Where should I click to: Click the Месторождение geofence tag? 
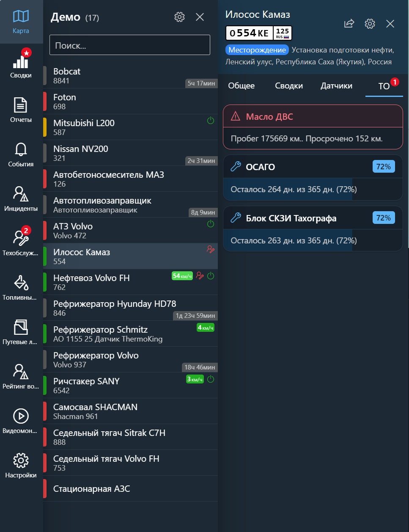coord(257,50)
